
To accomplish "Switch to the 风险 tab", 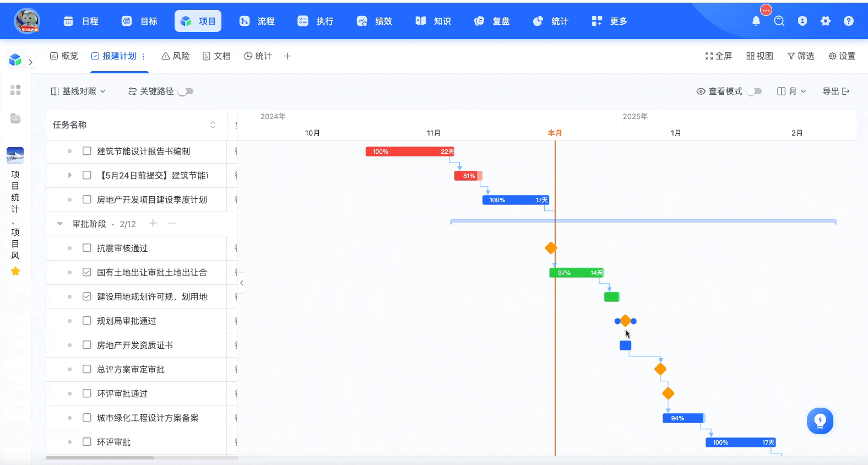I will pyautogui.click(x=176, y=56).
